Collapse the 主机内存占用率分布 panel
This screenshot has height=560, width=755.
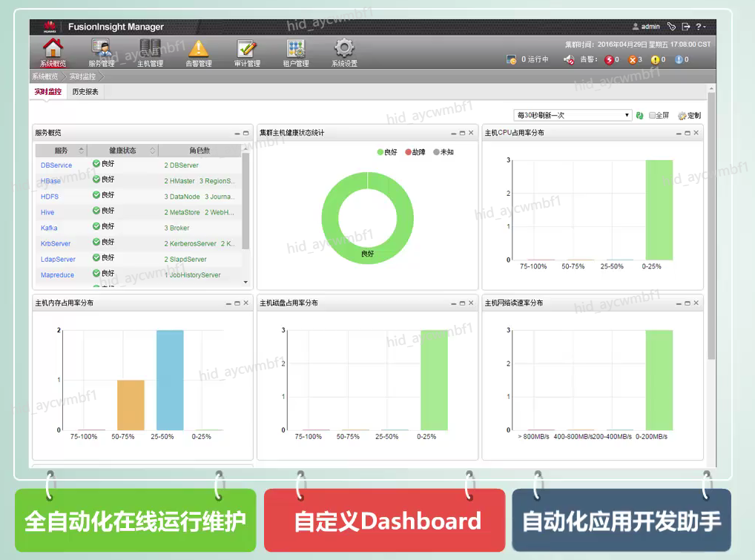click(x=228, y=303)
